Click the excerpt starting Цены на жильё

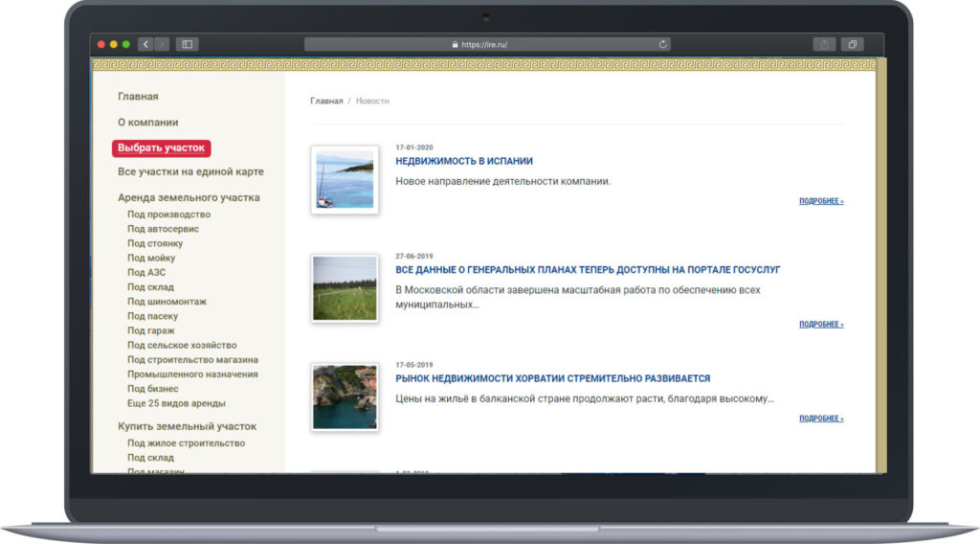585,399
